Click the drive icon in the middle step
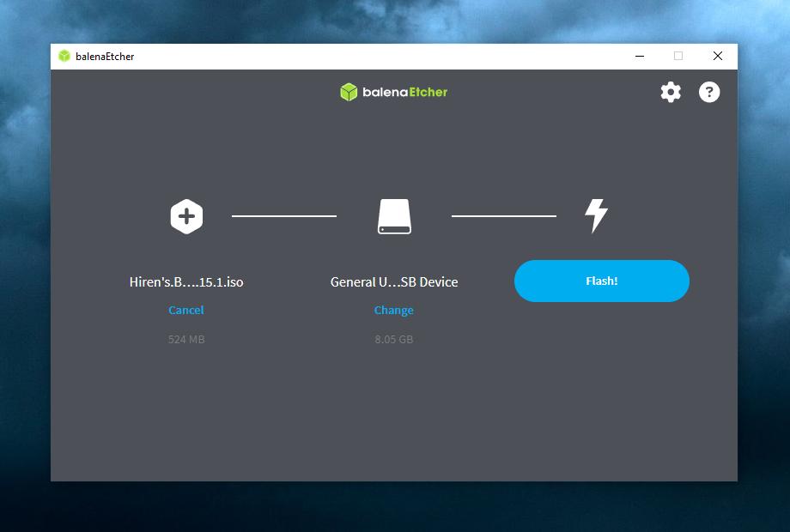 [x=394, y=216]
